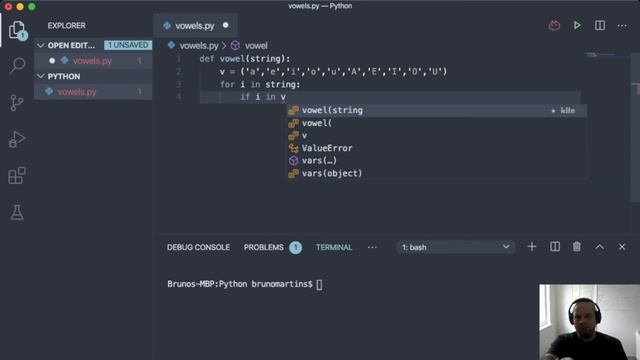Click the minimap at editor right
The image size is (640, 360).
[600, 54]
